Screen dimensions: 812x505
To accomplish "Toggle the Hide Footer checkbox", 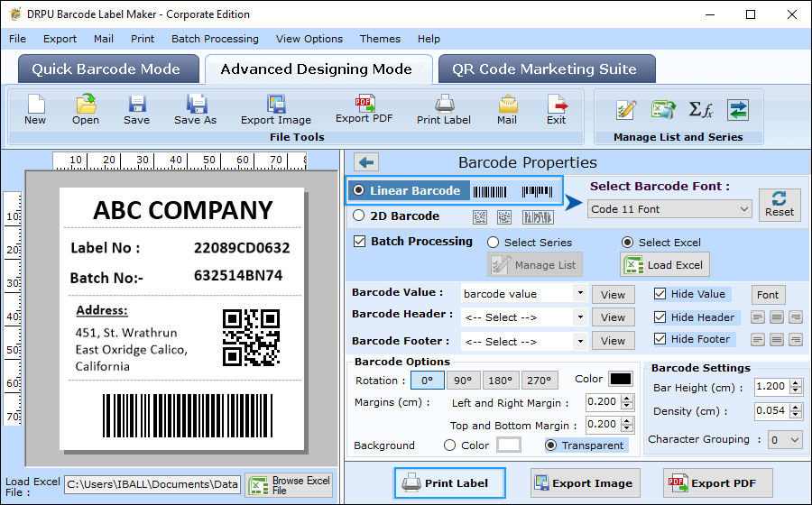I will (660, 339).
